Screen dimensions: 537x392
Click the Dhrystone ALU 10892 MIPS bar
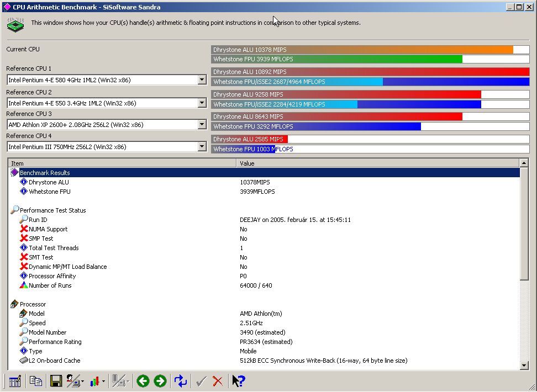370,72
